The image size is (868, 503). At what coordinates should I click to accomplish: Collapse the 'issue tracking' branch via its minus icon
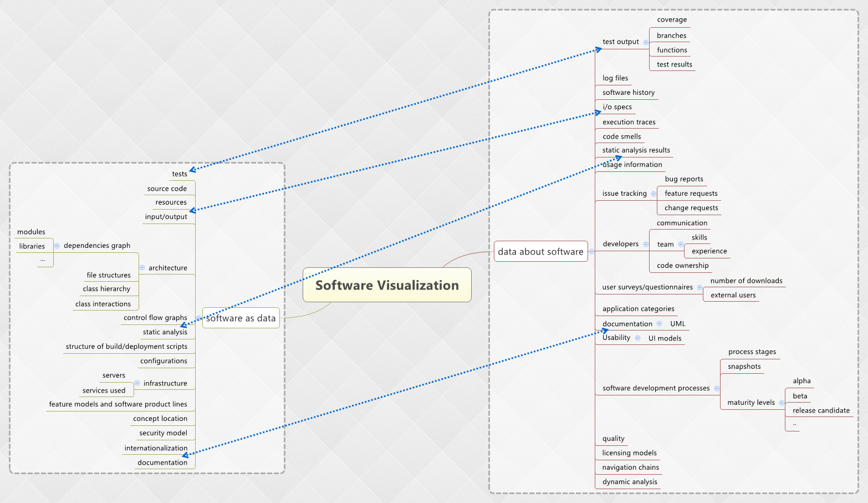[x=654, y=194]
